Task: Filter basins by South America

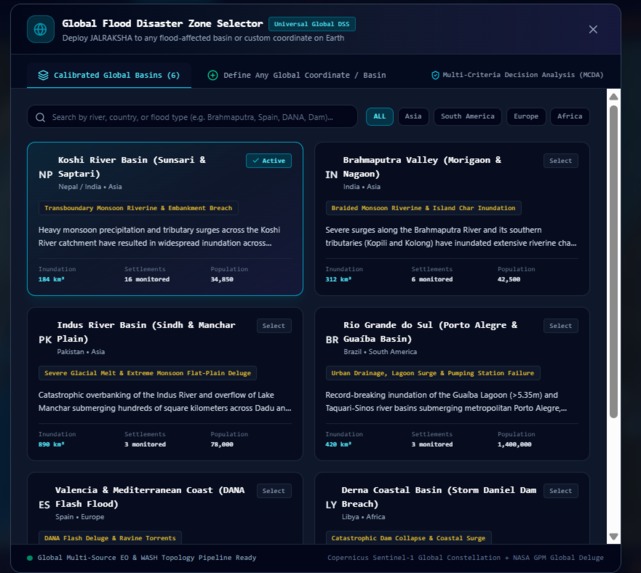Action: click(x=467, y=116)
